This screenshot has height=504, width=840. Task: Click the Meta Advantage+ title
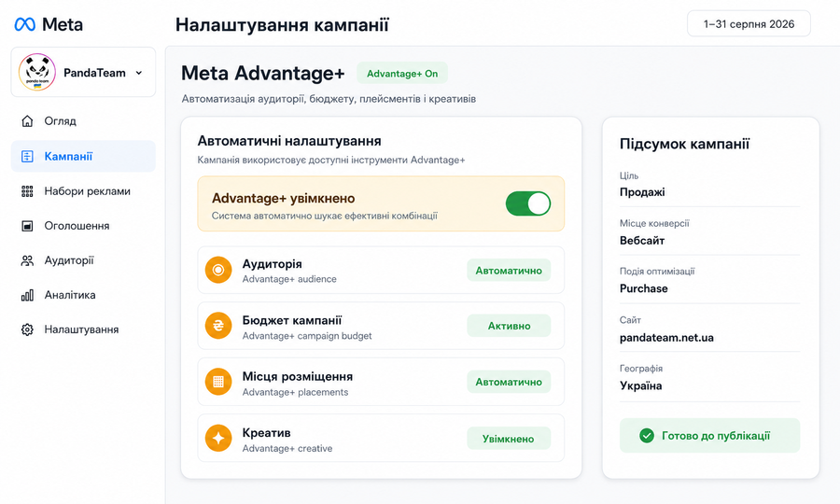click(x=263, y=74)
